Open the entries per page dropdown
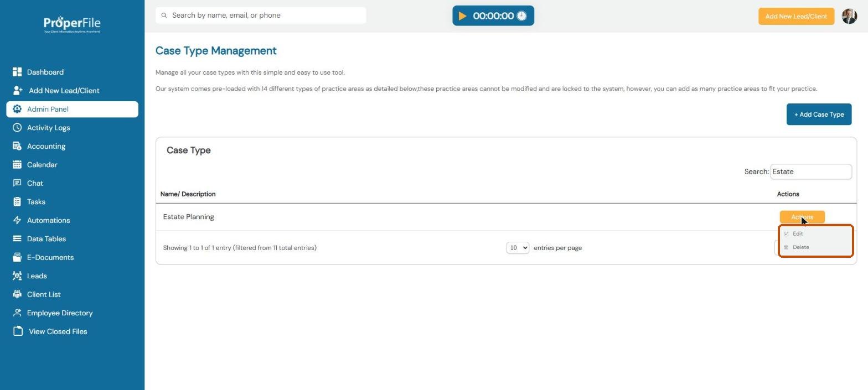Viewport: 868px width, 390px height. pos(518,248)
